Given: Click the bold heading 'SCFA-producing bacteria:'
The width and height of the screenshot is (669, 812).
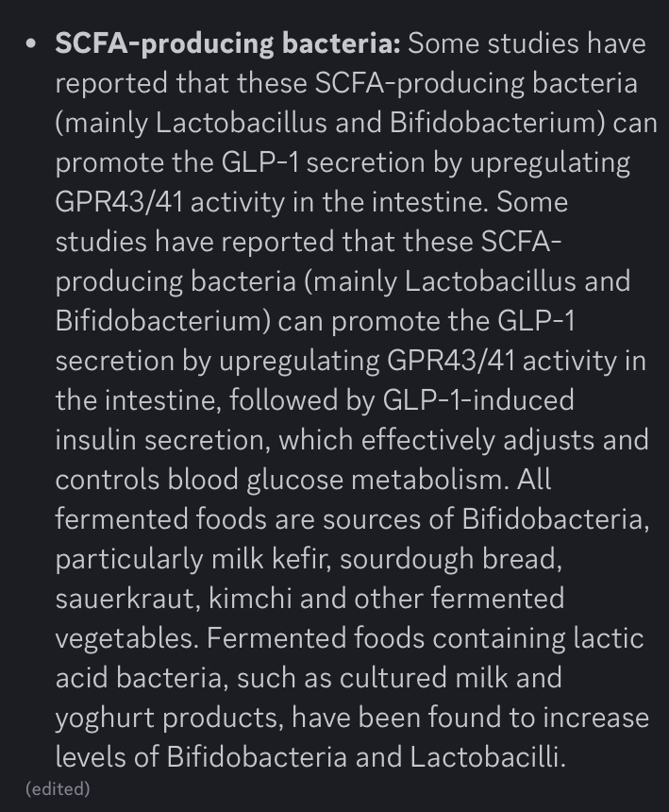Looking at the screenshot, I should pos(227,43).
